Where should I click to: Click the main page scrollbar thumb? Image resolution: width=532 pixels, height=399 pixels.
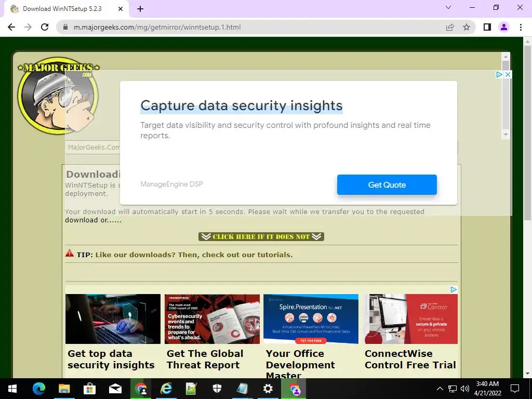(527, 132)
